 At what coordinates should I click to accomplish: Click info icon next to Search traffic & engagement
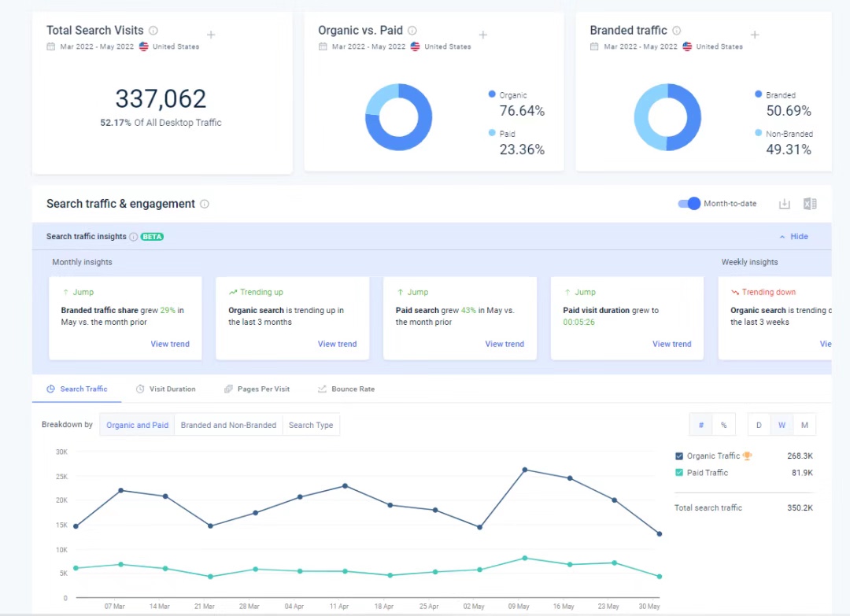[205, 204]
